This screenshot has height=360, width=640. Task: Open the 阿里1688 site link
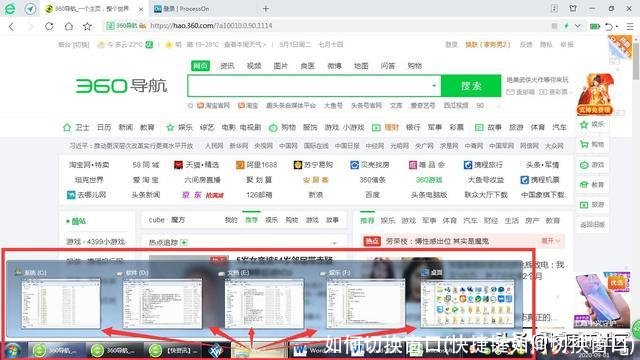(x=257, y=165)
